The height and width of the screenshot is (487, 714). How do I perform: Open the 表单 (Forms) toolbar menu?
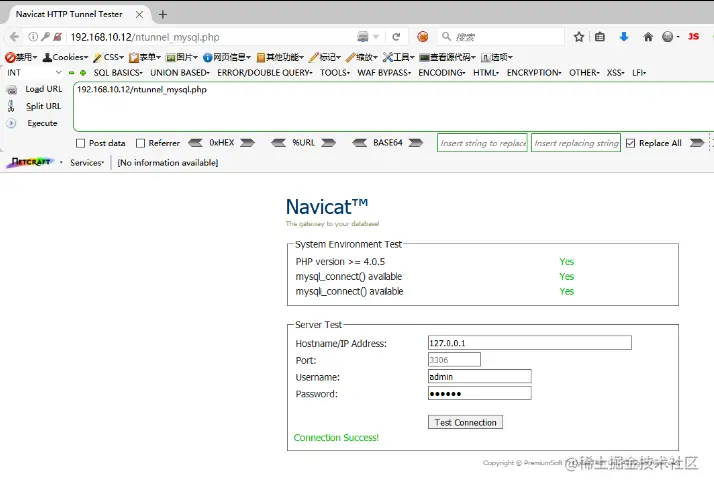coord(145,57)
